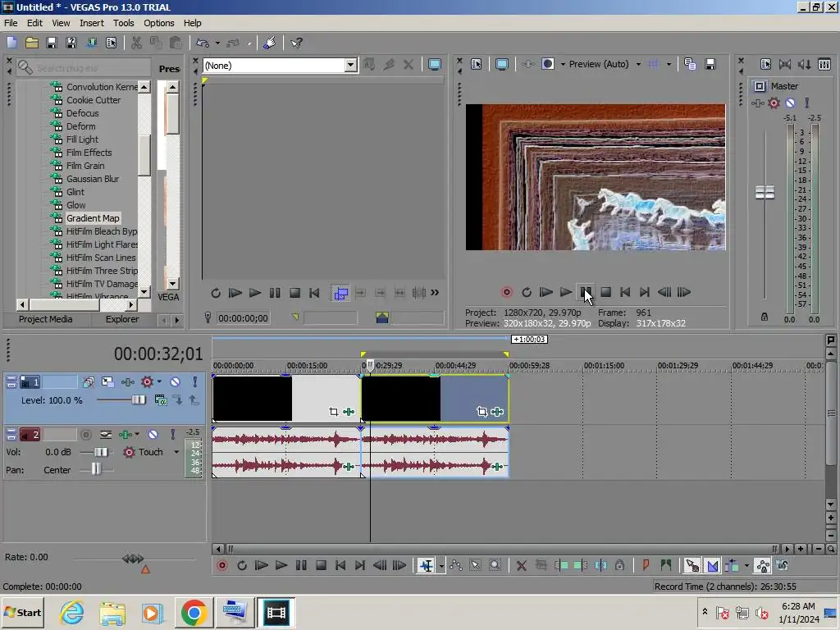The image size is (840, 630).
Task: Toggle Auto Ripple in timeline toolbar
Action: click(732, 565)
